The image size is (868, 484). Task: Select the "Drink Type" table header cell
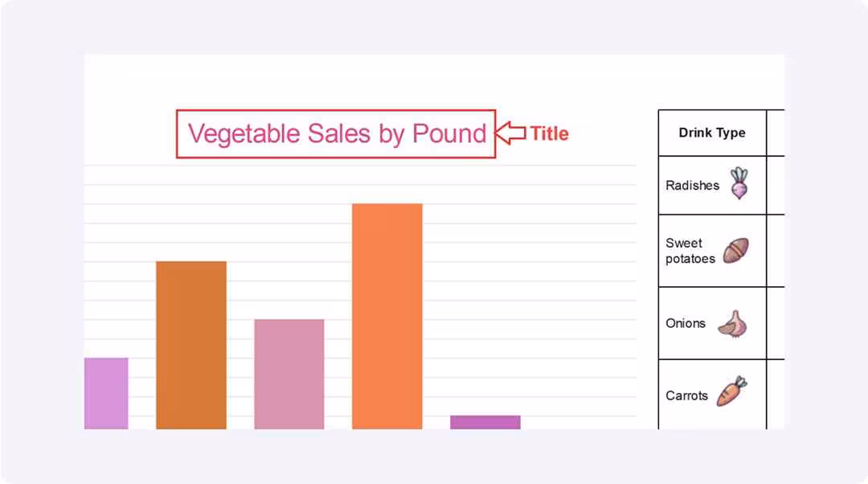712,133
